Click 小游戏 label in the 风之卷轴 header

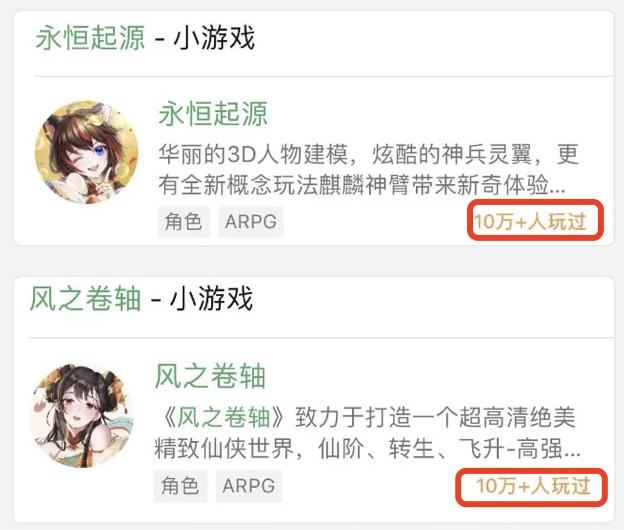[x=211, y=298]
